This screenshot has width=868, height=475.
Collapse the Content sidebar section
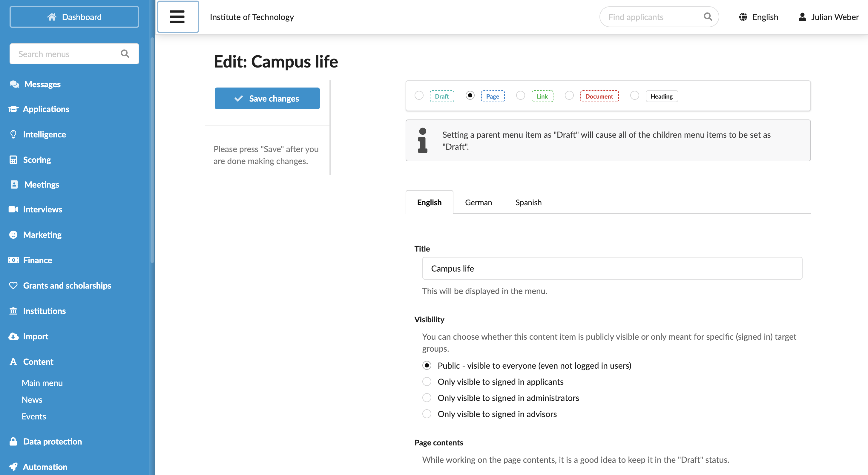(38, 361)
